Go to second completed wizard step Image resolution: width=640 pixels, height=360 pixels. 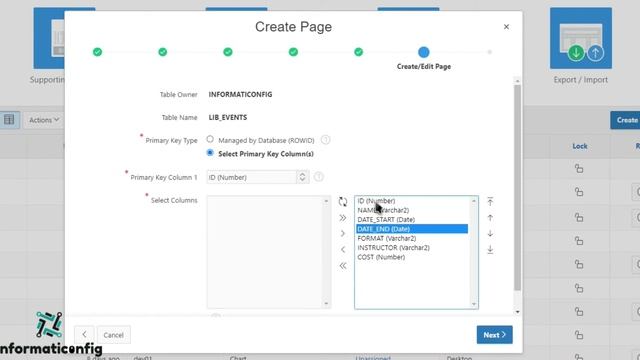click(162, 52)
